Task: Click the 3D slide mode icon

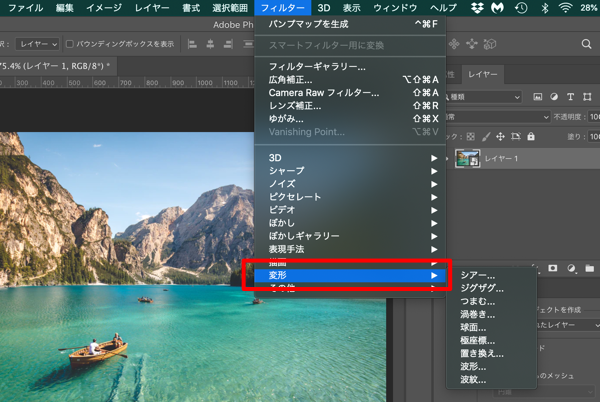Action: pyautogui.click(x=472, y=44)
